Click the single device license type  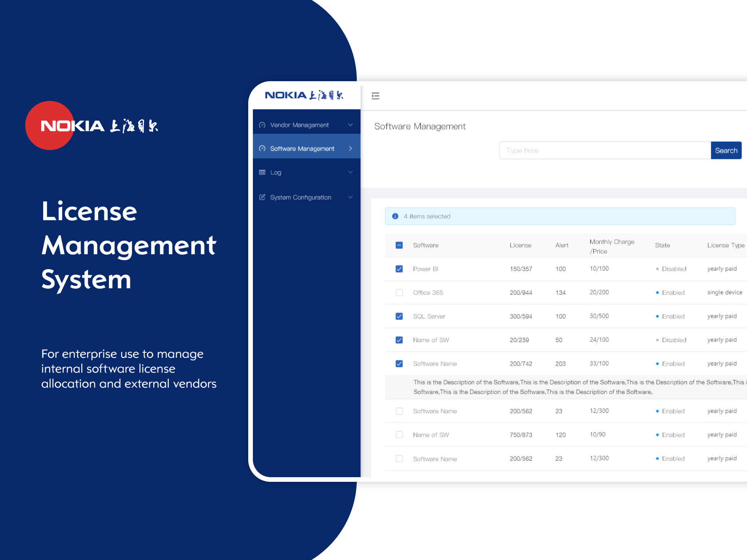[x=725, y=292]
